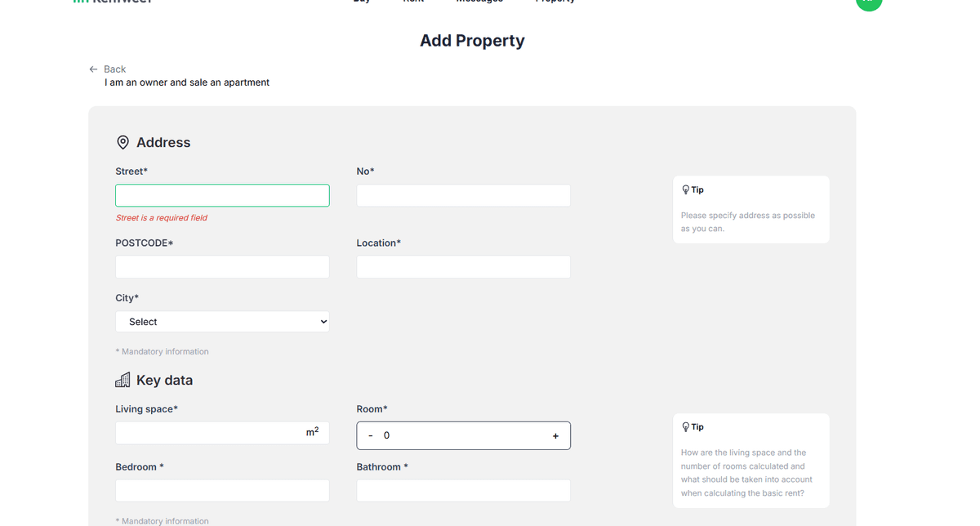Click the Address location pin icon
Screen dimensions: 980x526
pyautogui.click(x=122, y=141)
